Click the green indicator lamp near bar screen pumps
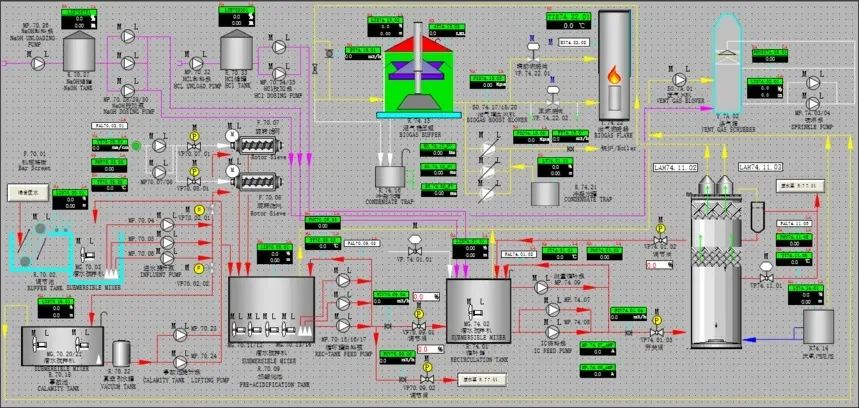 pyautogui.click(x=136, y=146)
